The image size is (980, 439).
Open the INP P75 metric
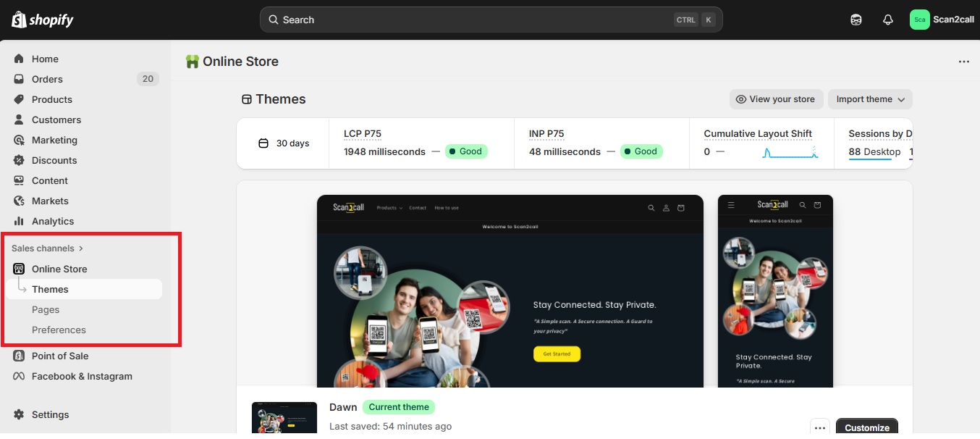(546, 133)
